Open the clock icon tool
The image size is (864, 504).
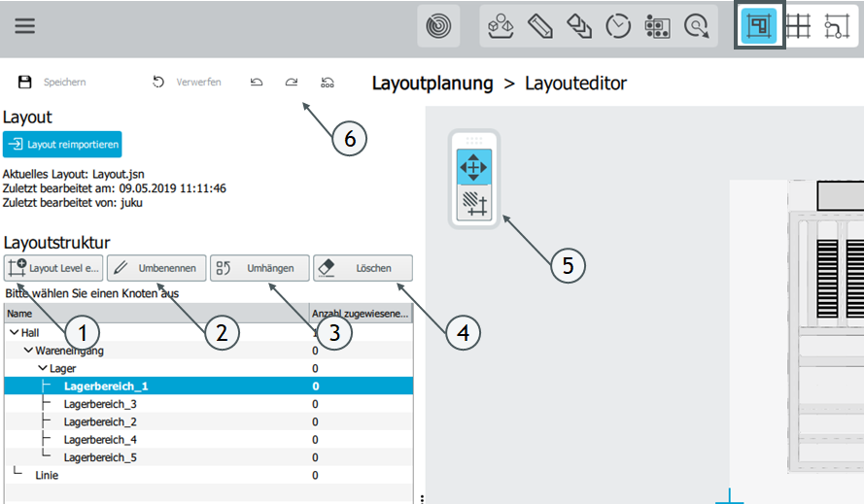618,26
